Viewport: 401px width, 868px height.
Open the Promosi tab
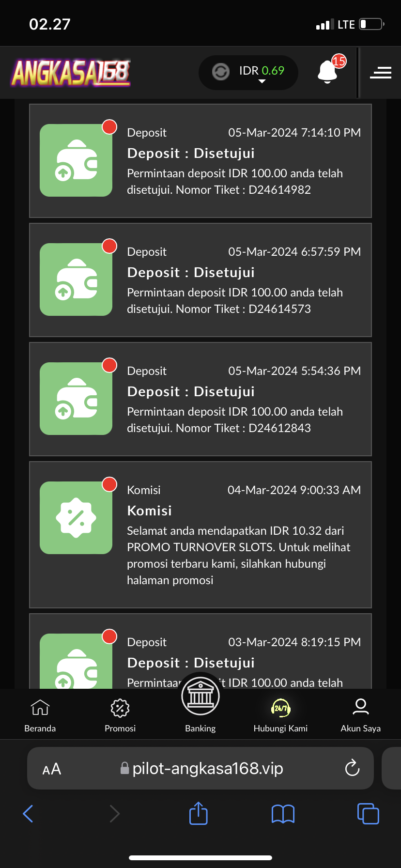coord(120,715)
